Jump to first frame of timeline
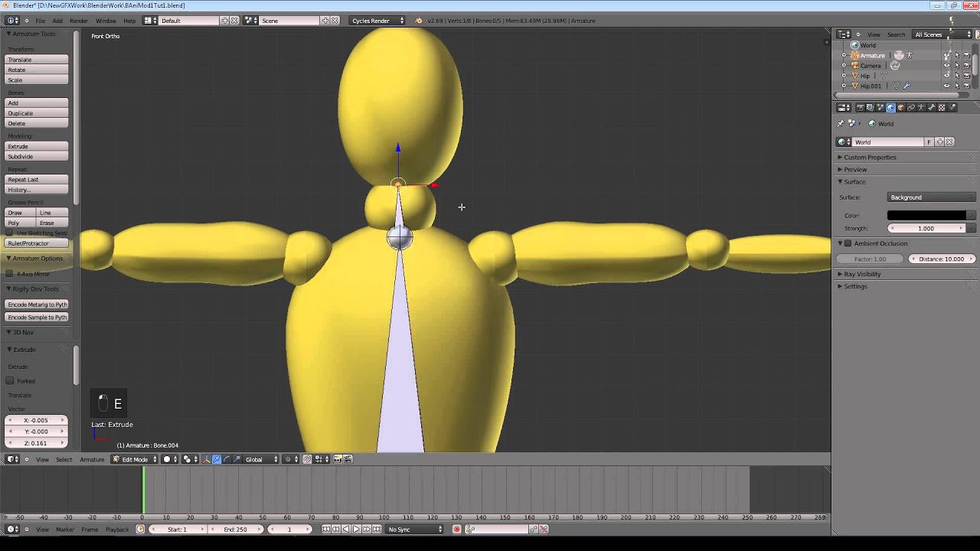 (x=326, y=529)
